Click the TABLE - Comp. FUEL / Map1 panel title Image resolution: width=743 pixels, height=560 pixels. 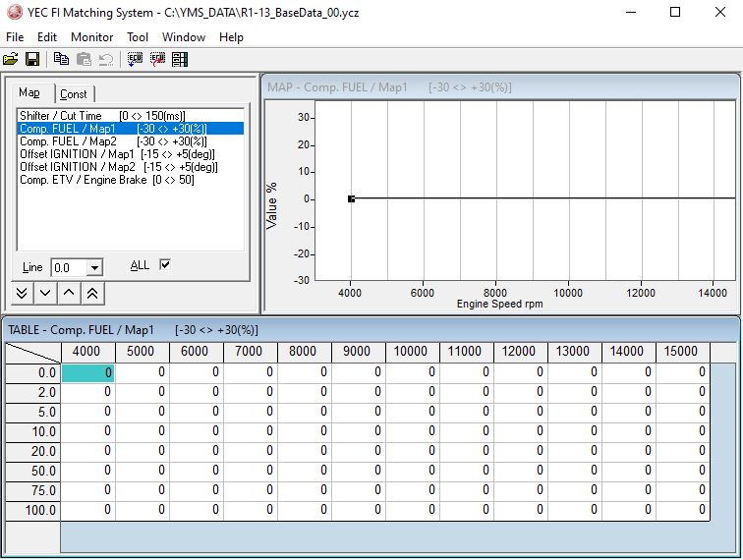pos(133,330)
